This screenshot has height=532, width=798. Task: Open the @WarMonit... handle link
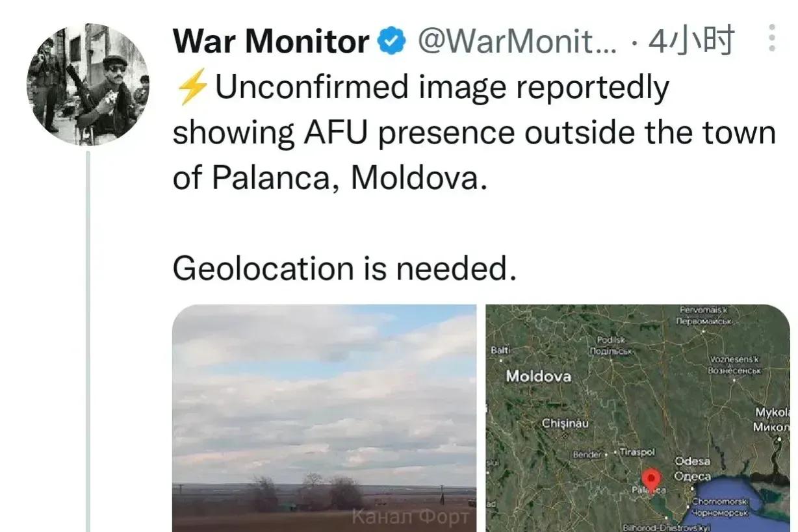click(x=517, y=42)
